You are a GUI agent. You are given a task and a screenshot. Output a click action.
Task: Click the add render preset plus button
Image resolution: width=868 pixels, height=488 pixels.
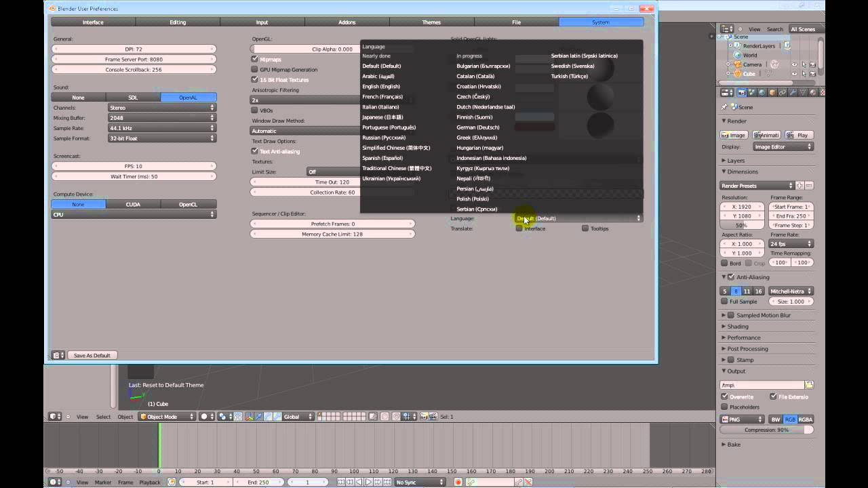pyautogui.click(x=800, y=186)
